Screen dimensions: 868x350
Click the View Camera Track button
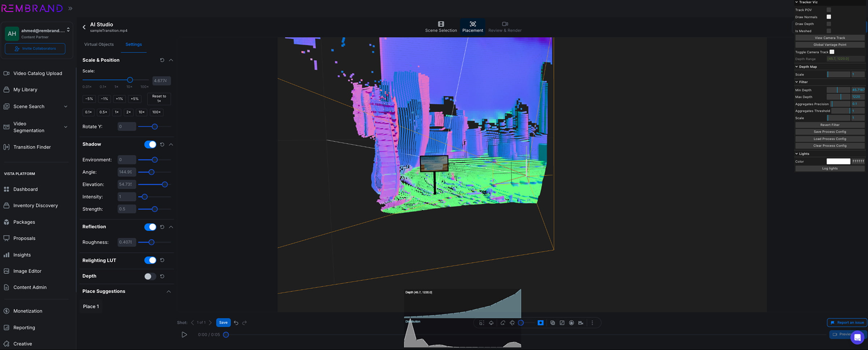(829, 38)
